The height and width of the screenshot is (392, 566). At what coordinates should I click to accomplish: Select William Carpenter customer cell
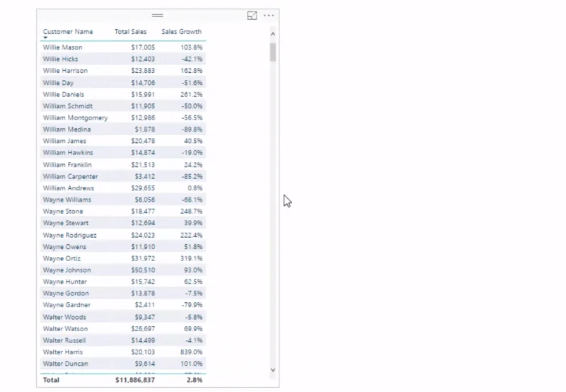[x=70, y=176]
